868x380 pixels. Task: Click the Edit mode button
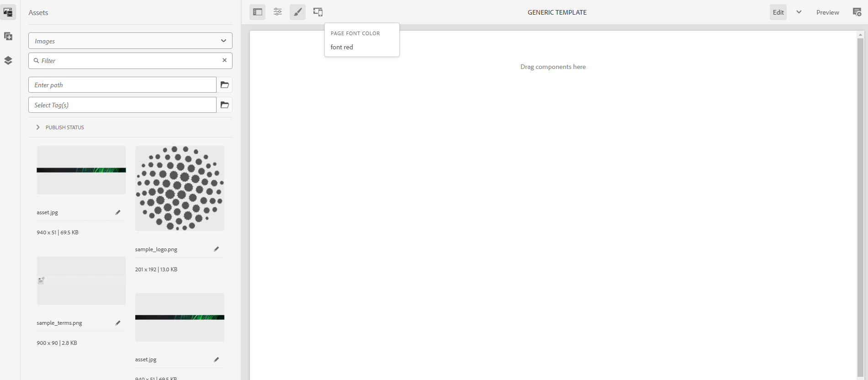coord(778,12)
